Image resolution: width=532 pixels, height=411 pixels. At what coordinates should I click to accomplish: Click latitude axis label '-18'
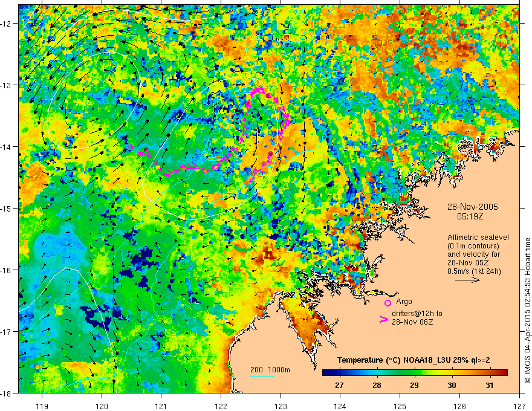click(6, 393)
